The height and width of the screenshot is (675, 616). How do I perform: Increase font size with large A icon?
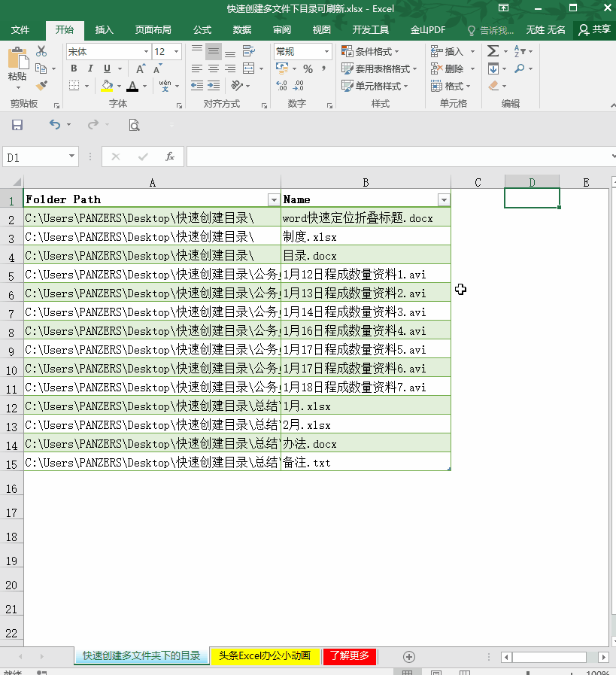141,68
